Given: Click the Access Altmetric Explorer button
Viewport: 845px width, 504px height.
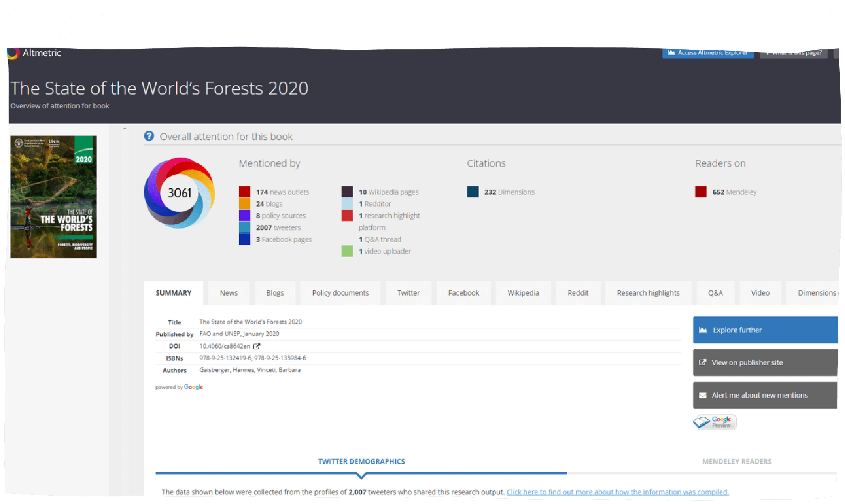Looking at the screenshot, I should tap(708, 53).
